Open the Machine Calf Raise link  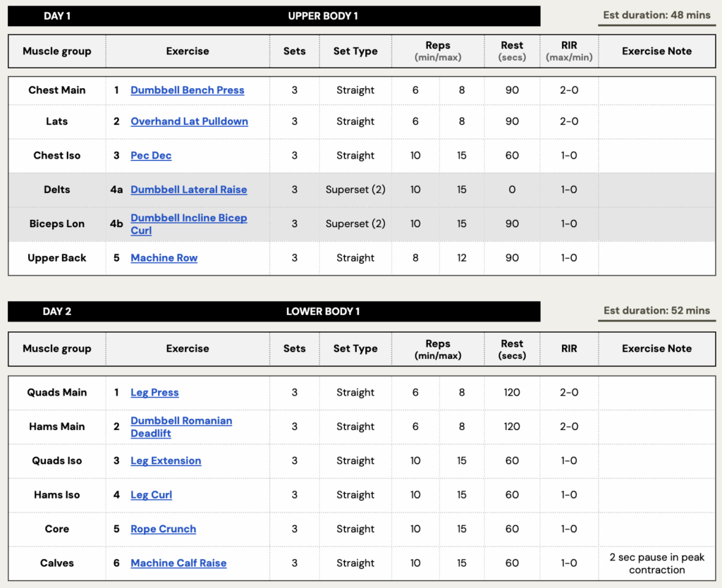(x=178, y=563)
